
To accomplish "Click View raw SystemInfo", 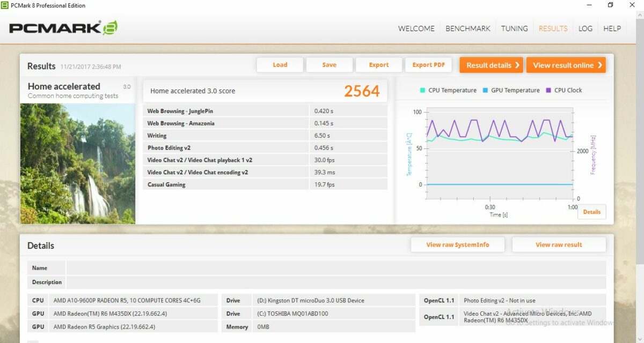I will 458,244.
